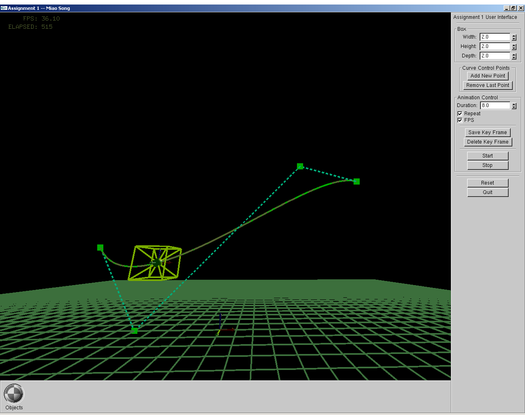The image size is (525, 420).
Task: Toggle the FPS display checkbox
Action: click(x=460, y=120)
